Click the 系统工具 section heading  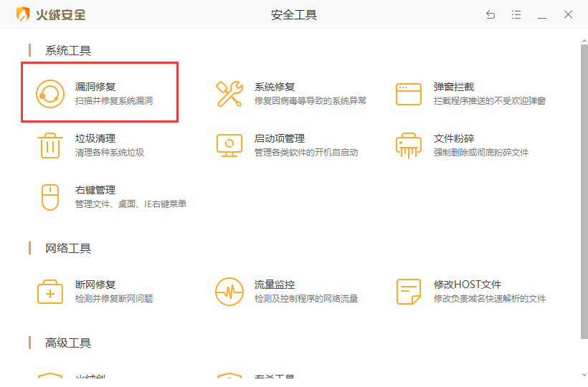pyautogui.click(x=68, y=51)
